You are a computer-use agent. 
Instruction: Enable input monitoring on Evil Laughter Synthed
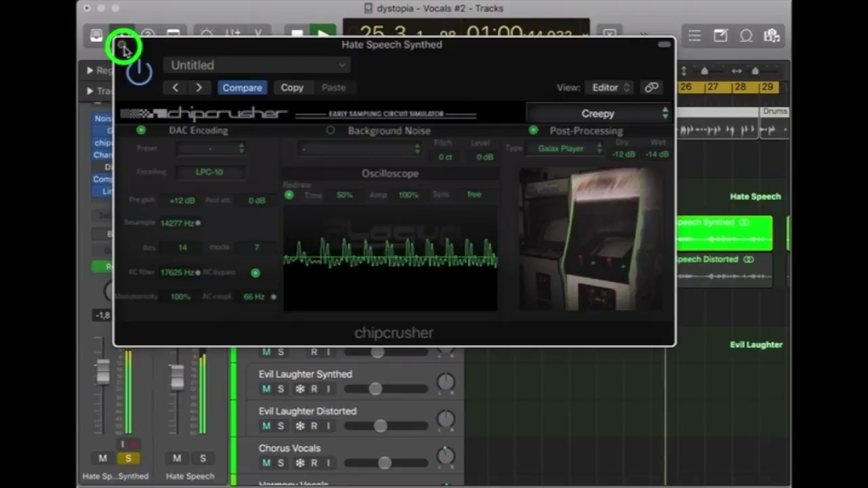coord(328,389)
